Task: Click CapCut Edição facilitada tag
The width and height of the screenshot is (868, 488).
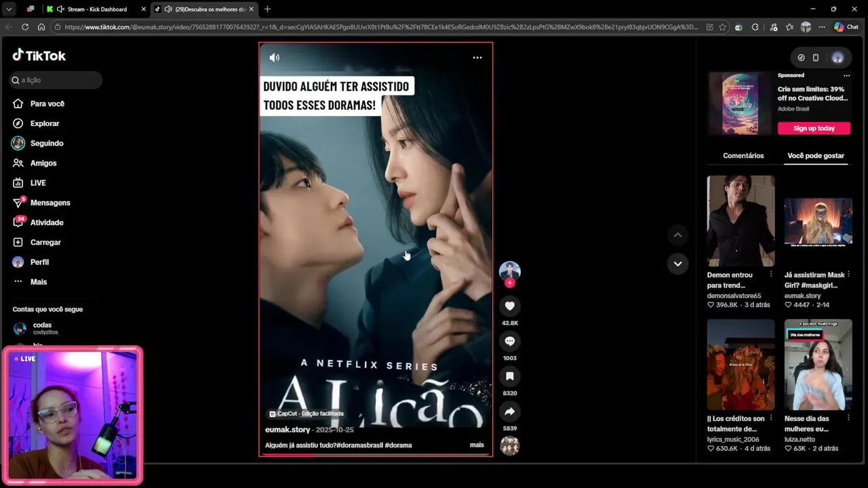Action: point(307,413)
